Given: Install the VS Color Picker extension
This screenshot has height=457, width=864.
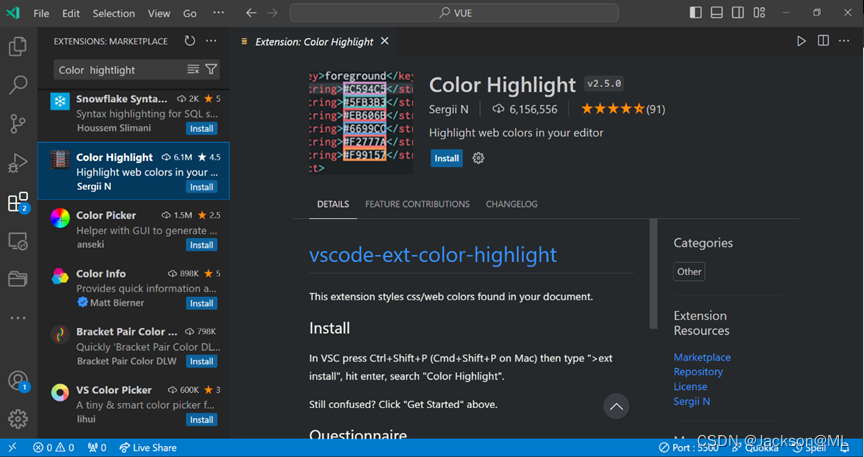Looking at the screenshot, I should click(x=202, y=420).
